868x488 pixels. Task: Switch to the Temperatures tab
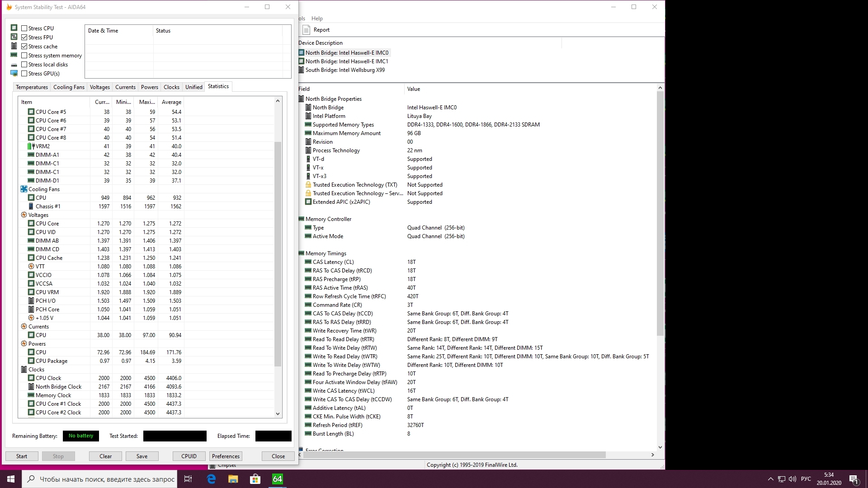[x=32, y=87]
